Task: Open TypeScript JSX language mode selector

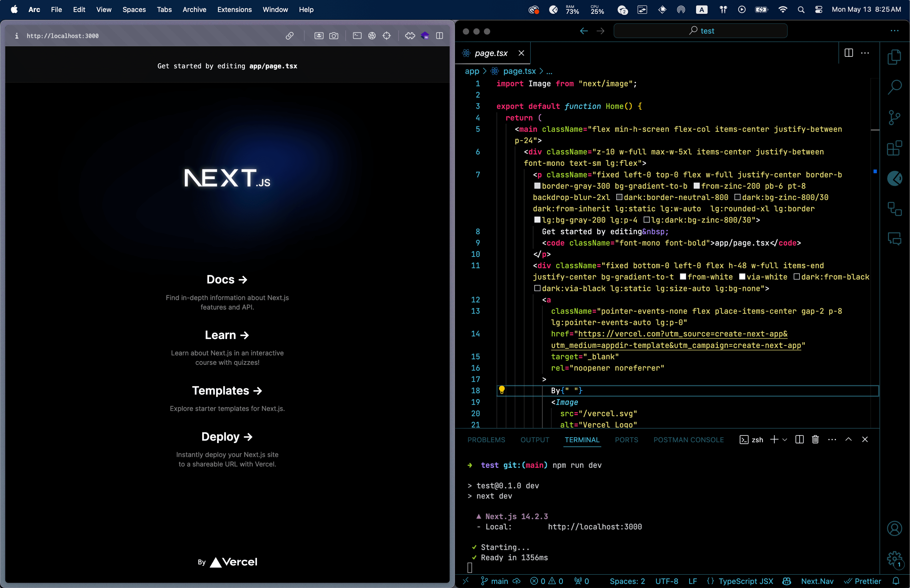Action: pyautogui.click(x=745, y=581)
